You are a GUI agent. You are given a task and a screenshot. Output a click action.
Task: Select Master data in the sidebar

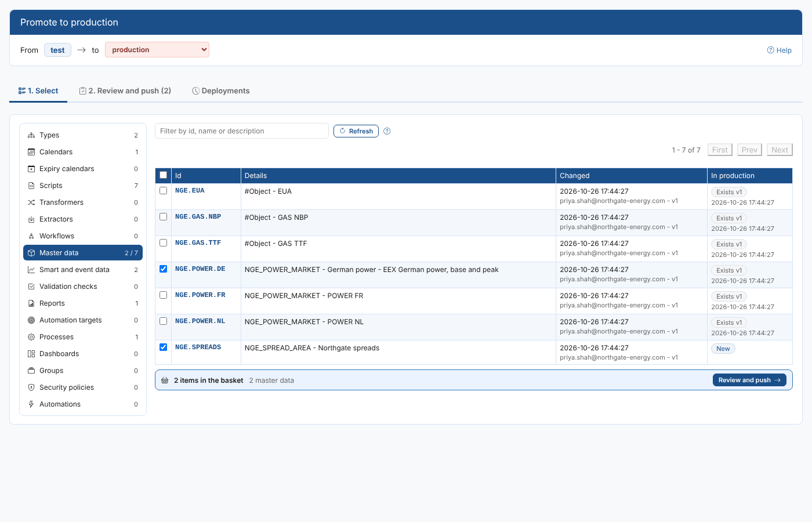(x=83, y=253)
